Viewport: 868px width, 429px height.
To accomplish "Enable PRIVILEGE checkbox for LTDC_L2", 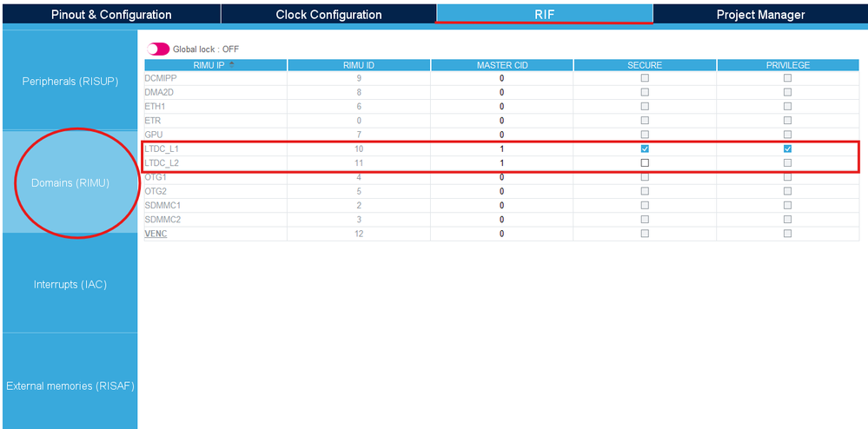I will [788, 162].
